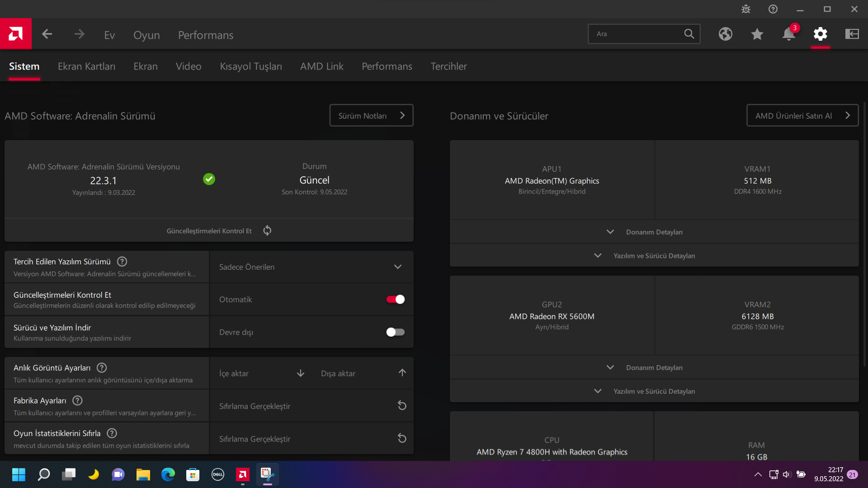
Task: Click the refresh icon beside Güncelleştirmeleri Kontrol Et
Action: (x=267, y=230)
